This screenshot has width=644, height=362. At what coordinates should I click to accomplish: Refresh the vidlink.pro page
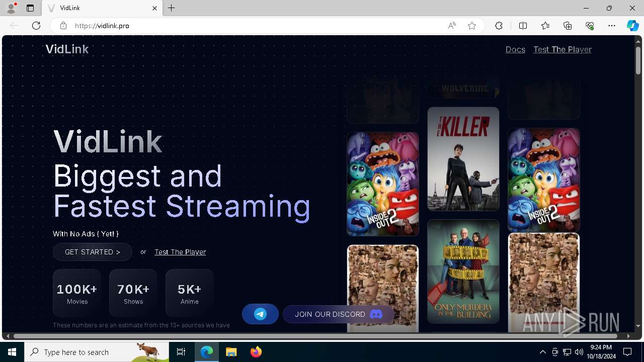pyautogui.click(x=36, y=26)
